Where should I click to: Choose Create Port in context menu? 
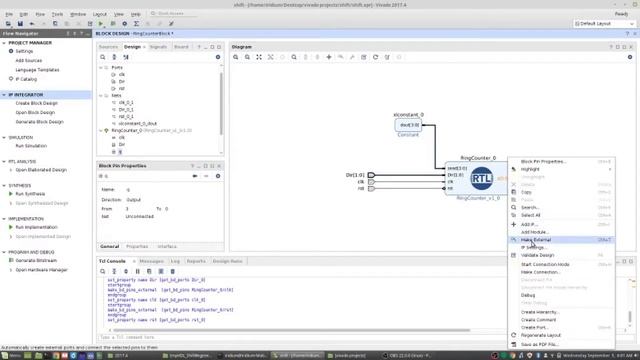coord(562,327)
